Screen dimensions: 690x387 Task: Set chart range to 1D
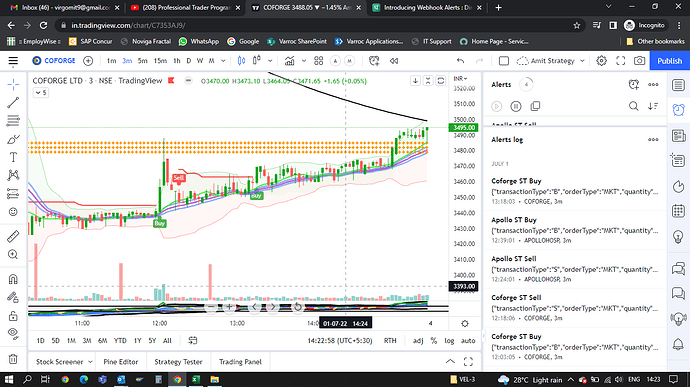point(40,340)
